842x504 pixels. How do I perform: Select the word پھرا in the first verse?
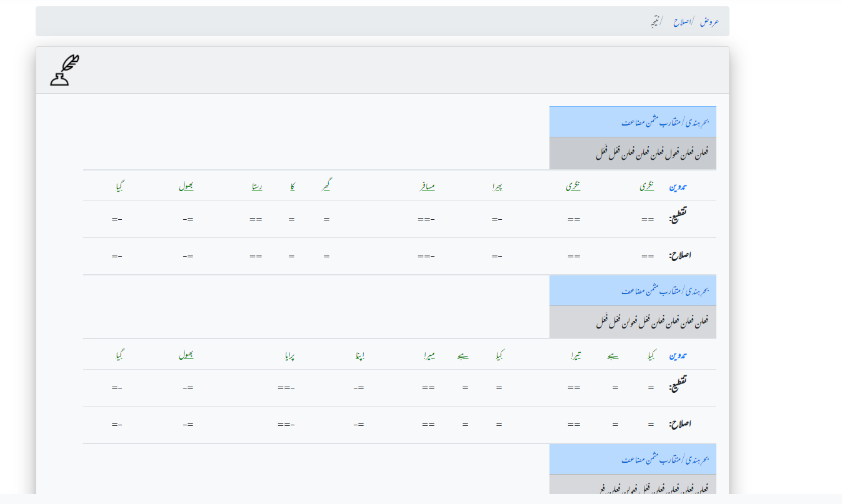click(497, 186)
